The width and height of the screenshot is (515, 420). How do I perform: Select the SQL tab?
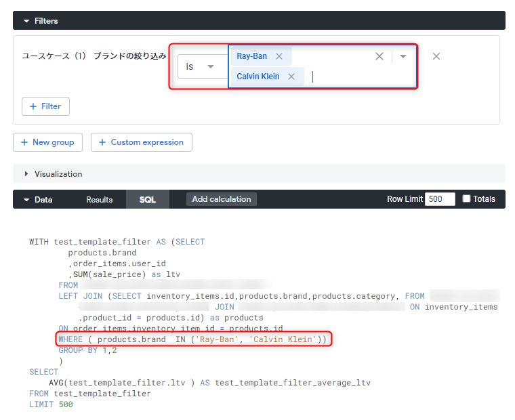coord(148,199)
